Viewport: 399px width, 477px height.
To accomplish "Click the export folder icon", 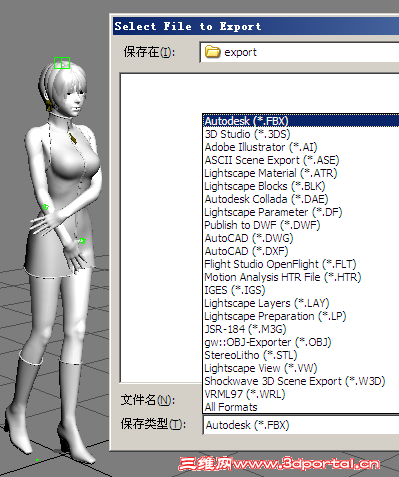I will 212,52.
